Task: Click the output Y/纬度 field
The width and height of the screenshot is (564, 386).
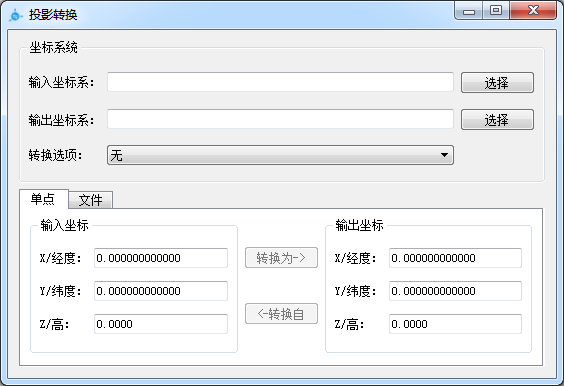Action: (455, 291)
